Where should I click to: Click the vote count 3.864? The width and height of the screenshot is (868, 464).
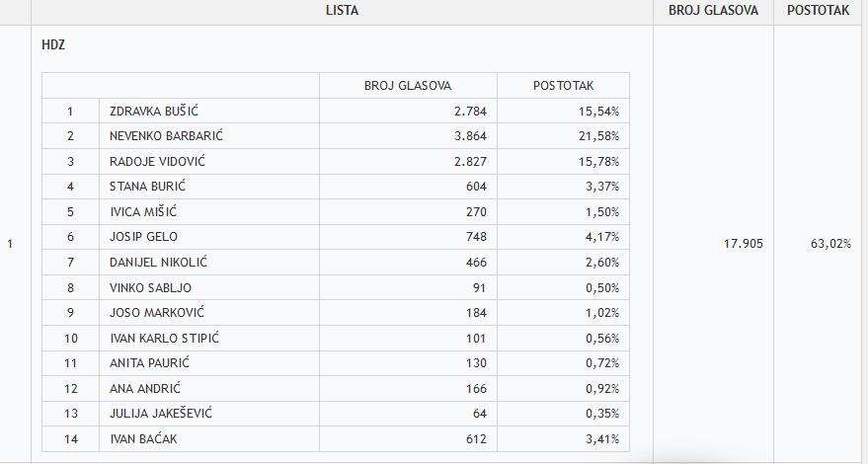[470, 136]
